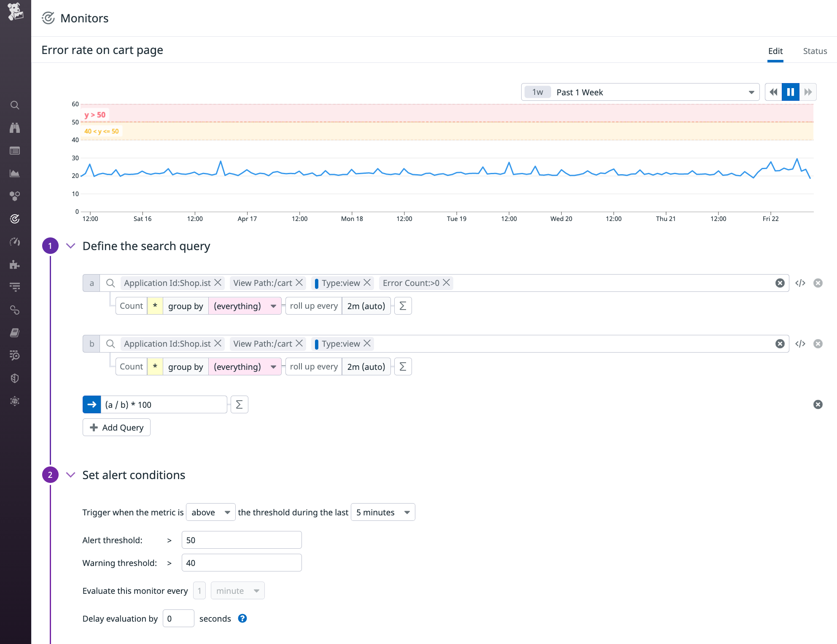
Task: Pause the live graph updates
Action: [790, 92]
